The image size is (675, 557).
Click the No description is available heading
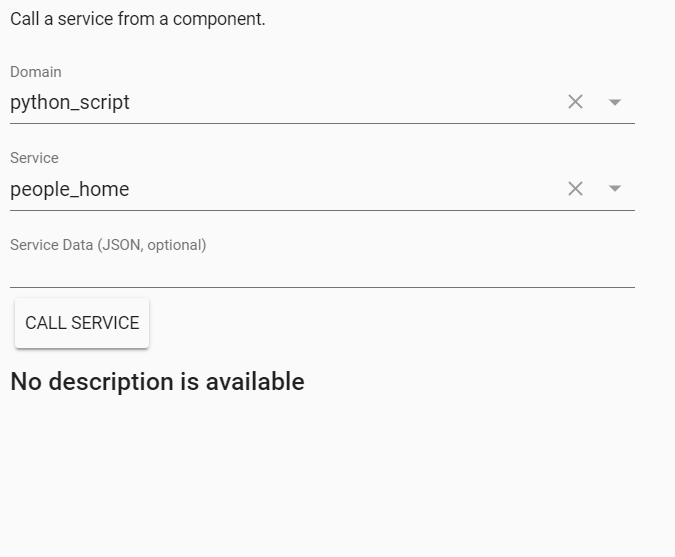pos(157,381)
